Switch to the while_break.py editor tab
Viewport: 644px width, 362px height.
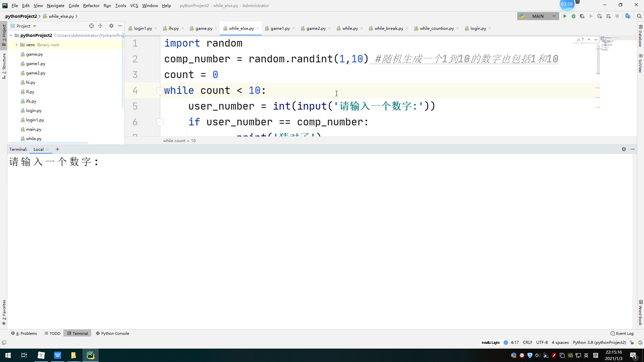pyautogui.click(x=388, y=28)
